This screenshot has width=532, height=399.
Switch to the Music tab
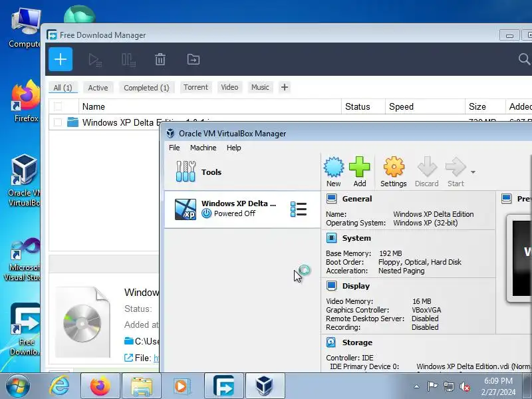[x=260, y=87]
